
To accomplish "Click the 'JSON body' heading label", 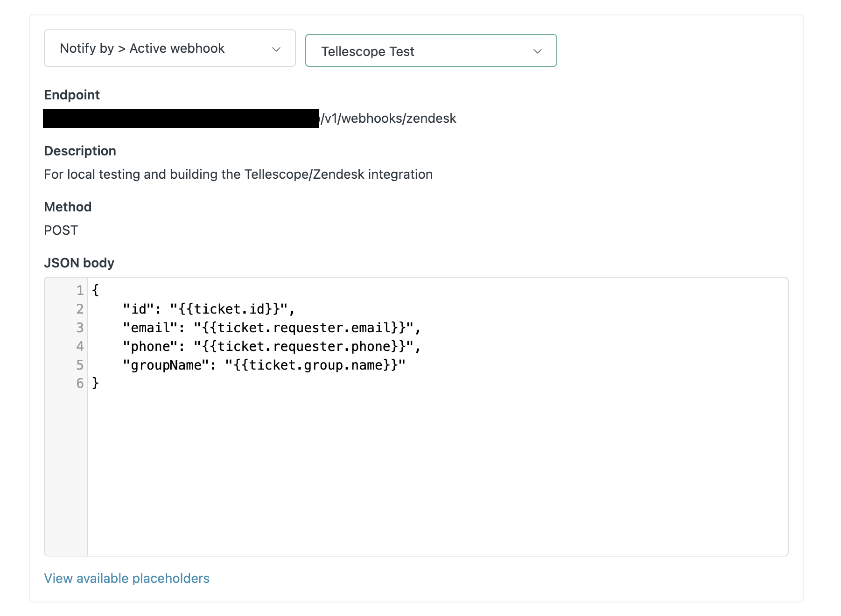I will click(79, 263).
